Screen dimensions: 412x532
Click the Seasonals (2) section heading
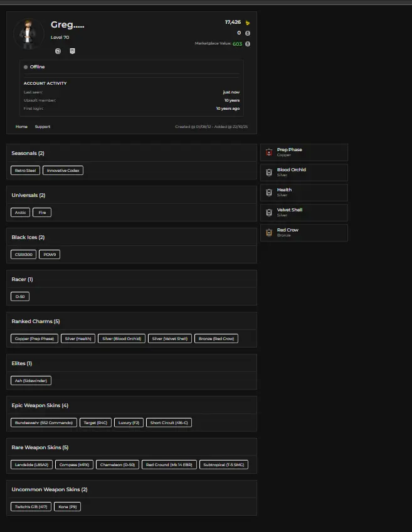click(x=28, y=153)
